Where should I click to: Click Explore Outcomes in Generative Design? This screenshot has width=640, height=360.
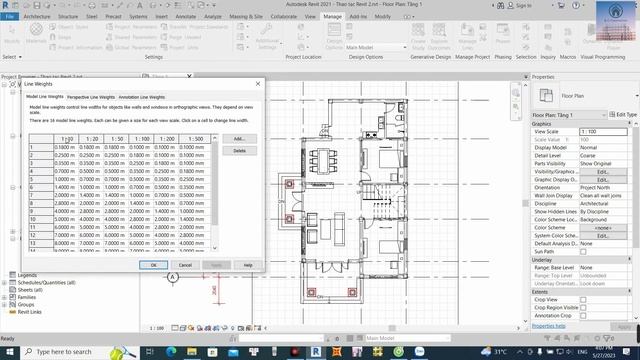pyautogui.click(x=439, y=36)
